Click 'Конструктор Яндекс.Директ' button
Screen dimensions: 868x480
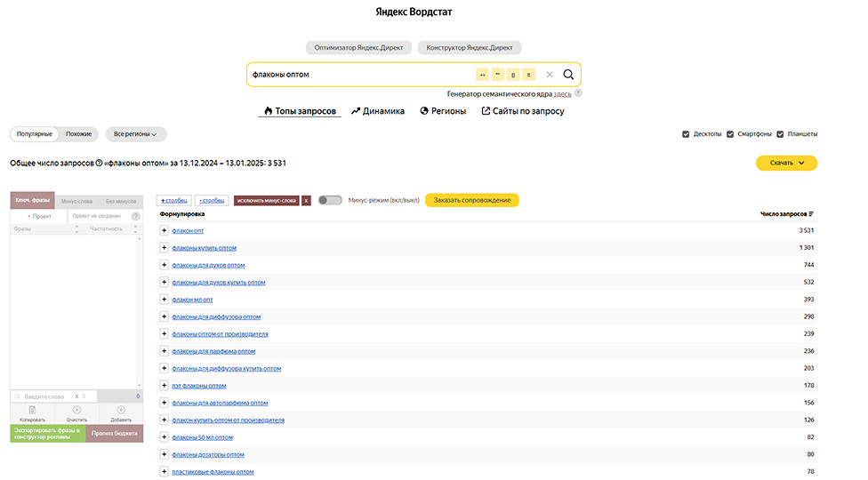coord(470,48)
